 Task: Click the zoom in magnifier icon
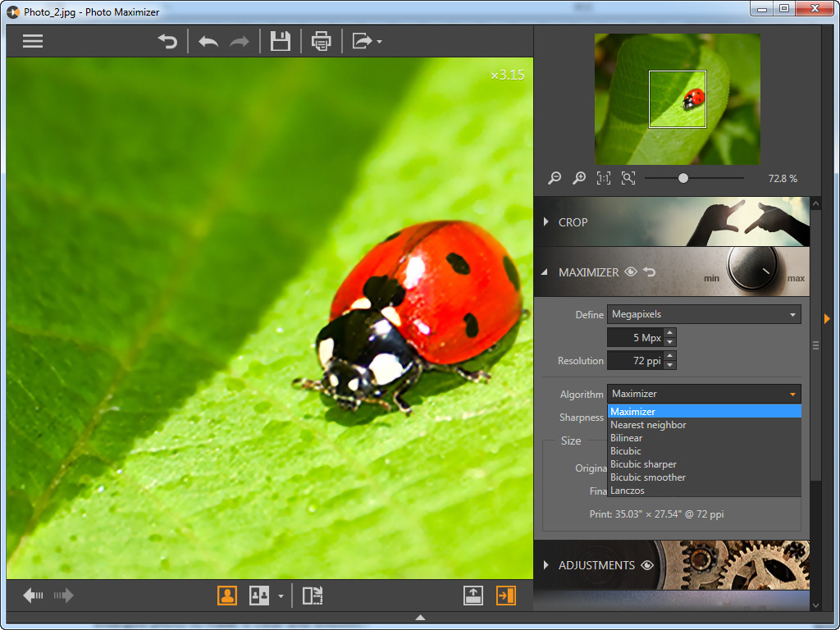click(578, 178)
